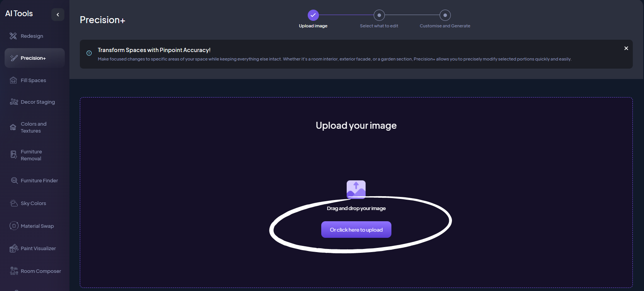Click the Colors and Textures icon
Viewport: 644px width, 291px height.
[x=13, y=127]
